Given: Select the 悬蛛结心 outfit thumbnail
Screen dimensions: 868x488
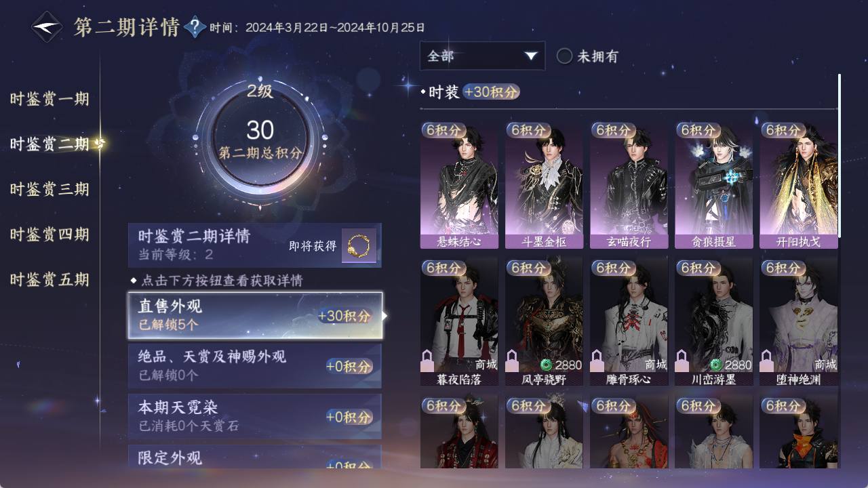Looking at the screenshot, I should pos(459,185).
